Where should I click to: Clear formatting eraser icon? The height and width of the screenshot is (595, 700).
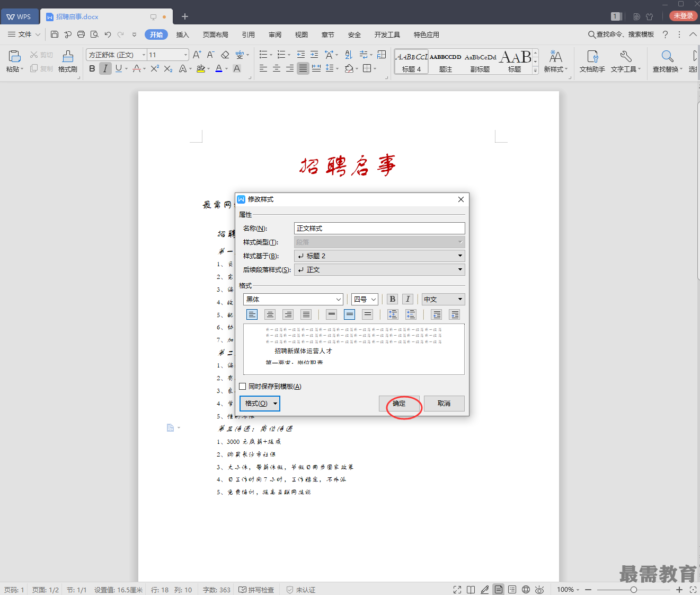coord(225,55)
